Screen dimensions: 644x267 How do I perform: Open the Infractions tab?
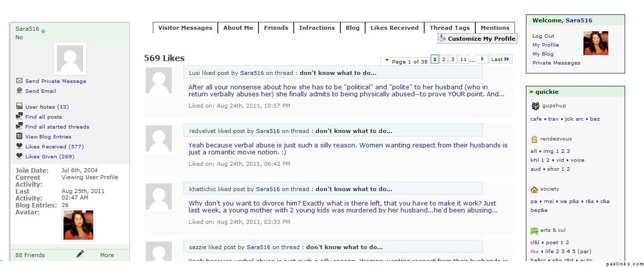click(x=317, y=28)
